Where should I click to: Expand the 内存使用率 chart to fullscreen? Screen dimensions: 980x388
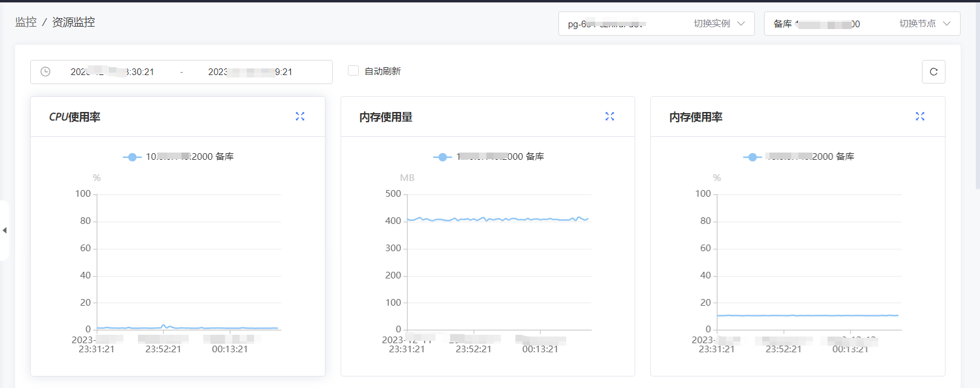(920, 116)
